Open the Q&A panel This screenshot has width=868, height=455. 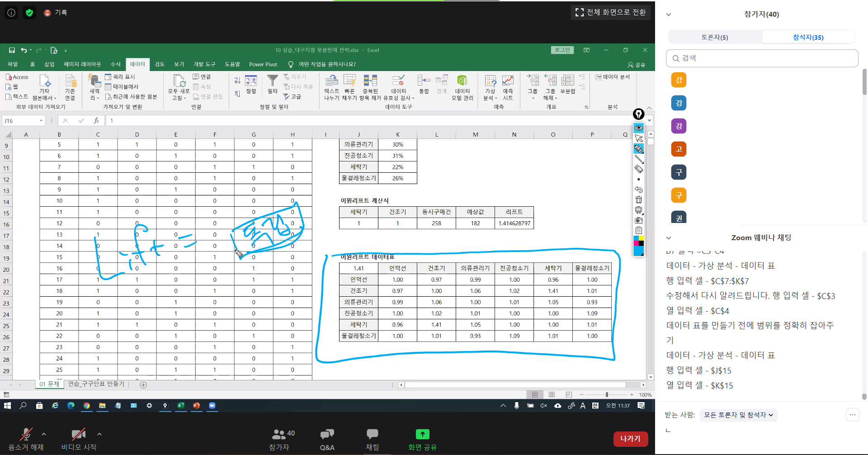coord(327,440)
